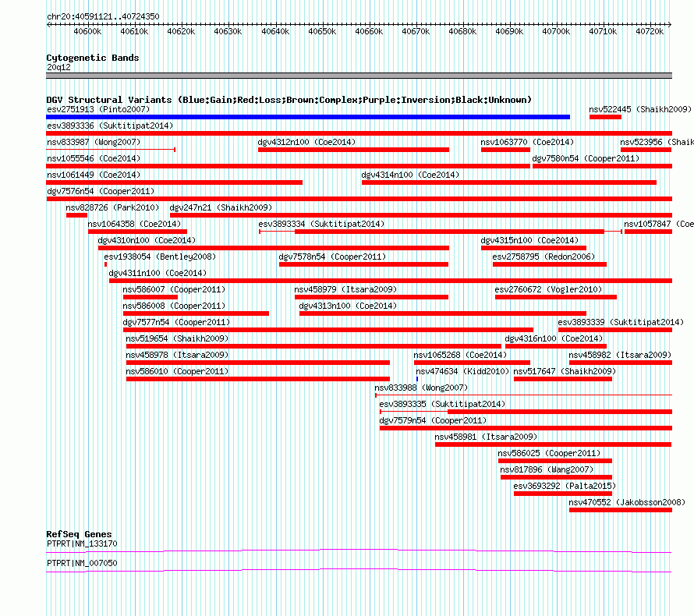This screenshot has height=616, width=694.
Task: Select nsv470552 (Jakobsson2008) variant
Action: (627, 502)
